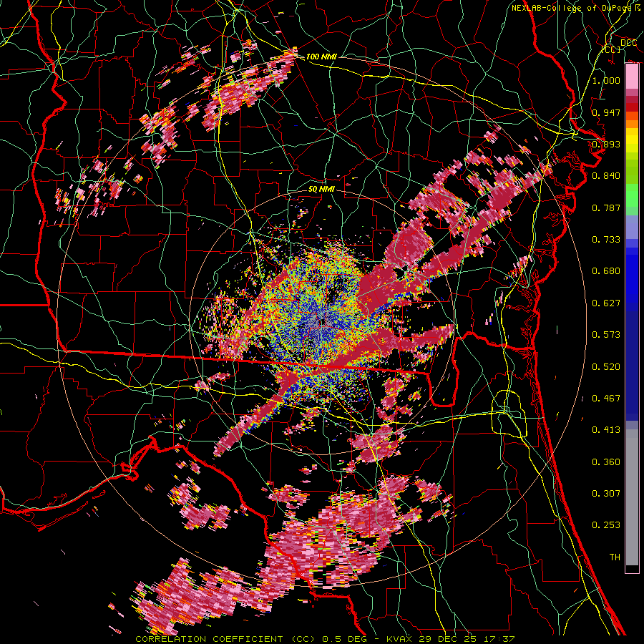Image resolution: width=644 pixels, height=644 pixels.
Task: Click the TH threshold label on the scale
Action: pyautogui.click(x=615, y=557)
